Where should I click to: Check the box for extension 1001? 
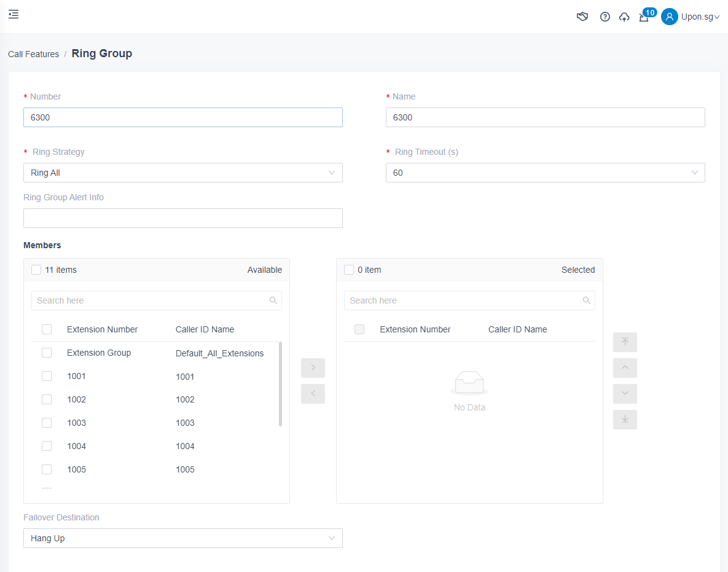47,376
